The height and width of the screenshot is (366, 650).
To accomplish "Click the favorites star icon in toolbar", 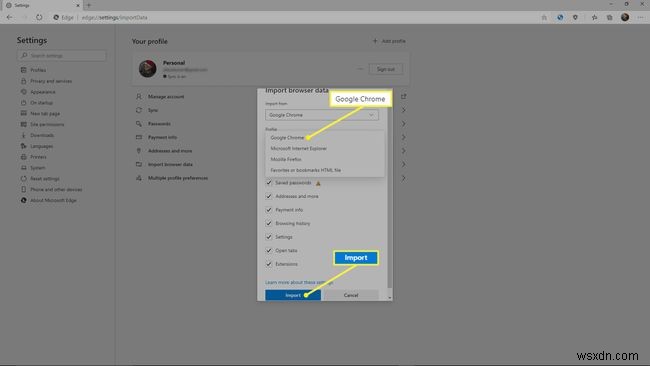I will tap(594, 17).
